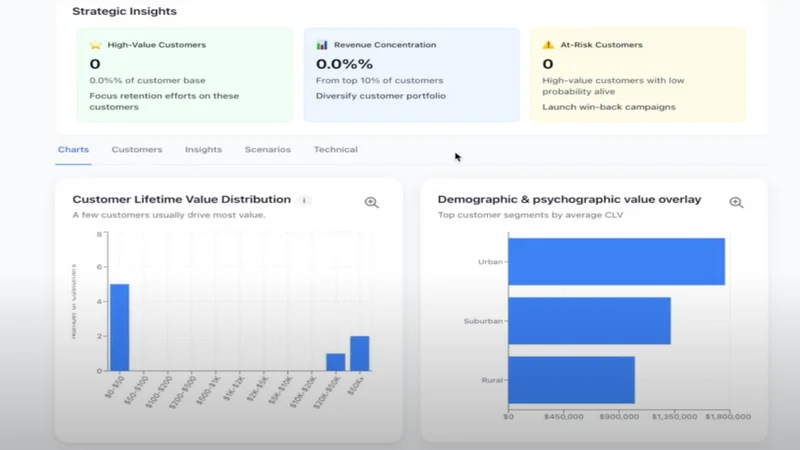Click the bar chart icon on Revenue Concentration card
This screenshot has width=800, height=450.
pos(322,45)
